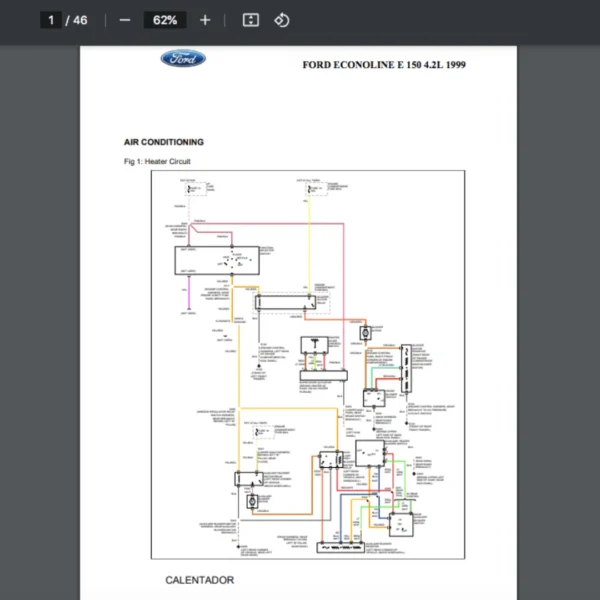Viewport: 600px width, 600px height.
Task: Select the AIR CONDITIONING heading
Action: tap(164, 142)
